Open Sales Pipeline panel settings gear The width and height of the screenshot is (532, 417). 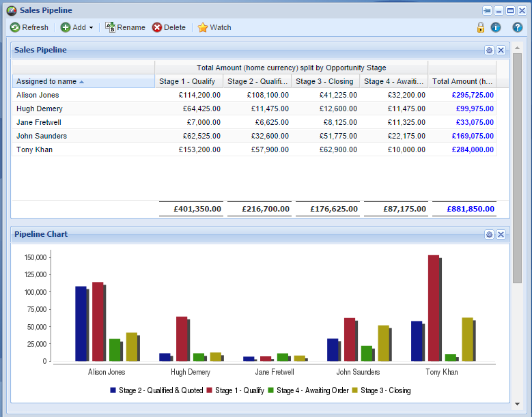point(489,51)
